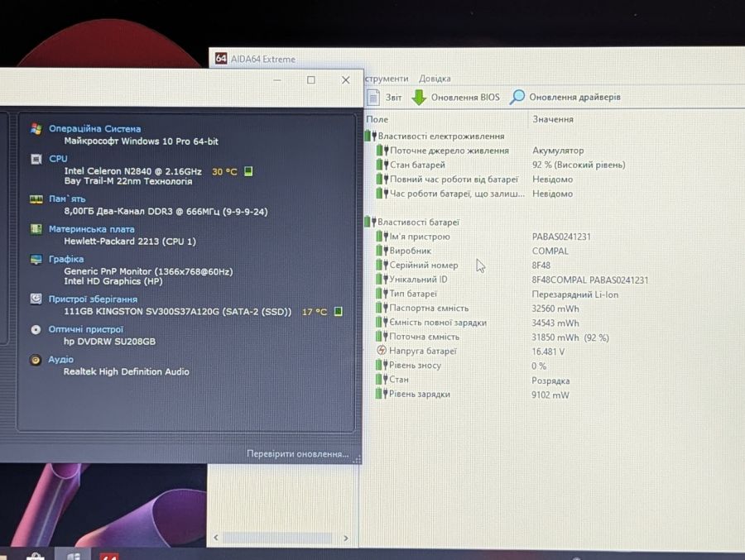The width and height of the screenshot is (745, 560).
Task: Click the battery icon beside Стан
Action: (x=382, y=380)
